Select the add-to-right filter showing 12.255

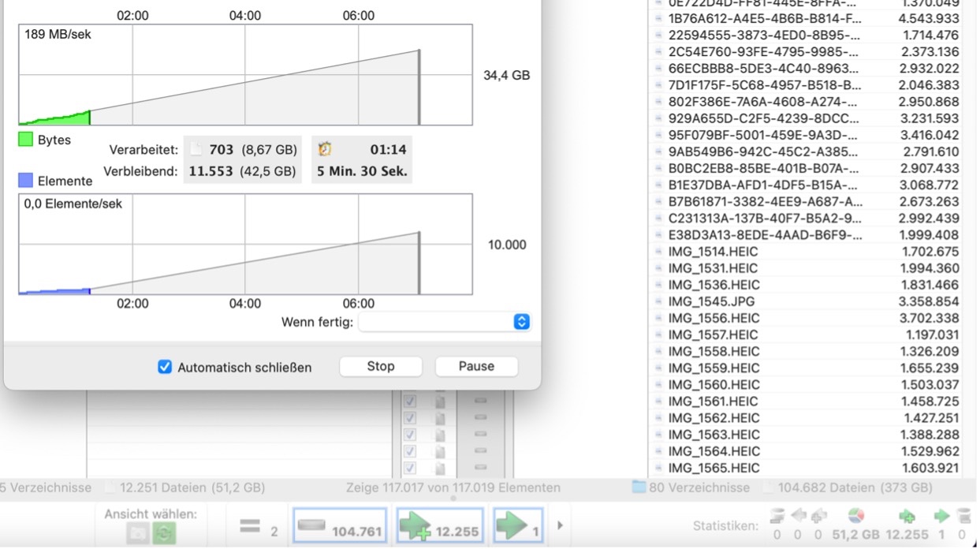[440, 525]
